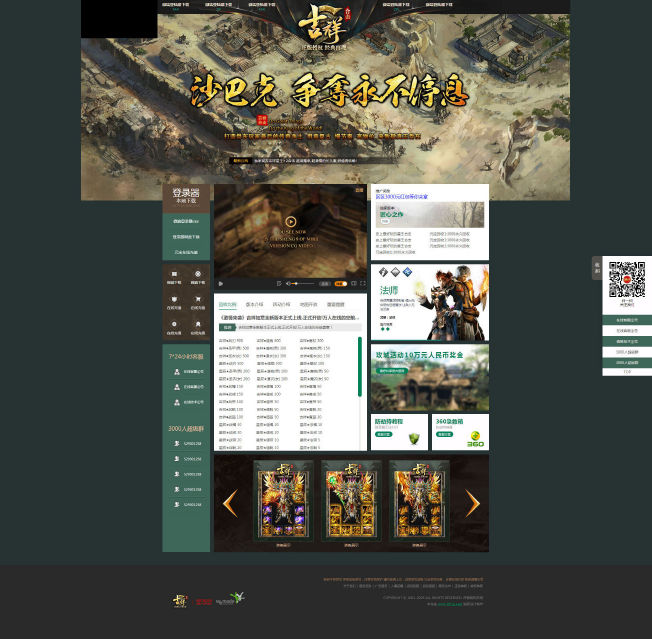
Task: Click the 360 logo icon
Action: 475,439
